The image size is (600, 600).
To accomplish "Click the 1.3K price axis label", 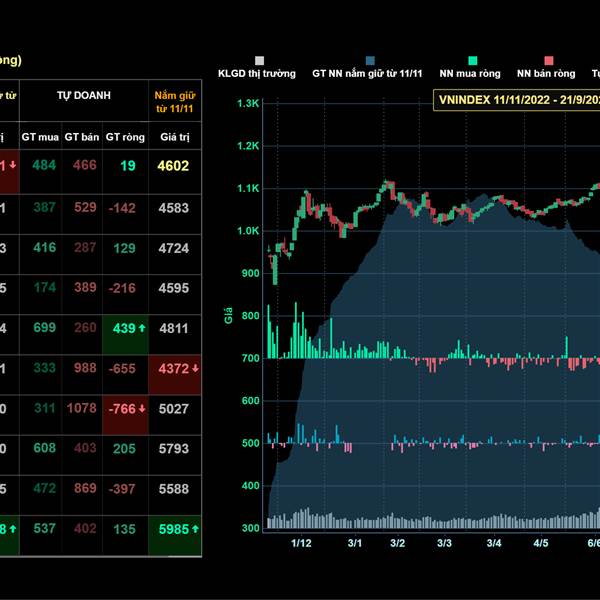I will [x=248, y=103].
